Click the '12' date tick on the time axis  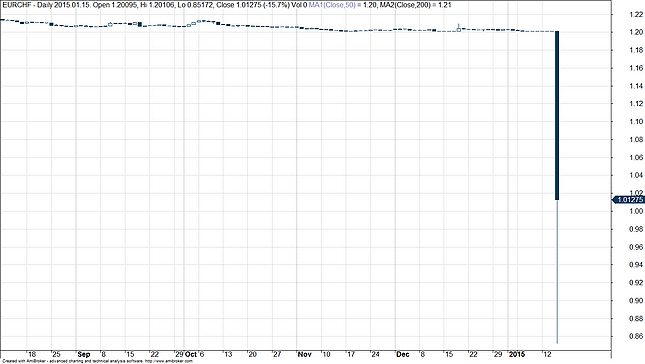click(x=548, y=354)
